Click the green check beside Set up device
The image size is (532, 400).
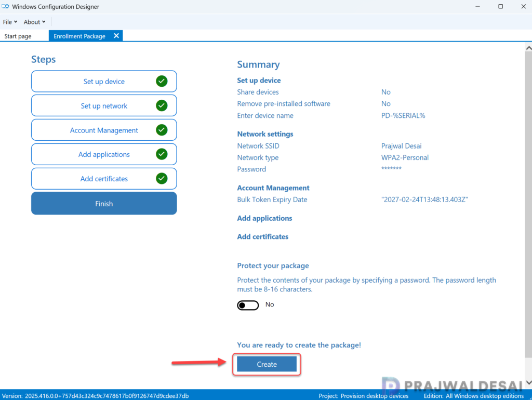(162, 81)
